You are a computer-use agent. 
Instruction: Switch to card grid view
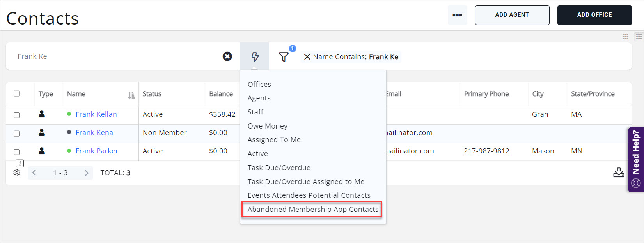pos(625,37)
